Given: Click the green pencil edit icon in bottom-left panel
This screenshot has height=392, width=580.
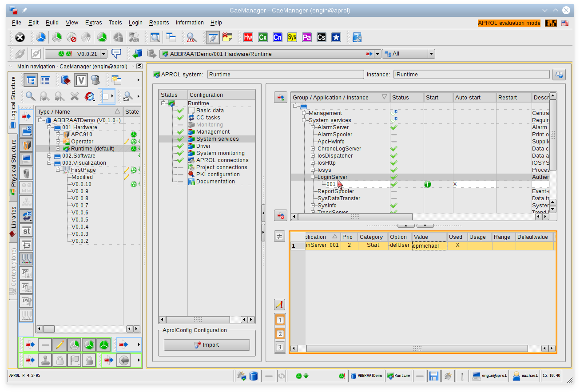Looking at the screenshot, I should 59,344.
